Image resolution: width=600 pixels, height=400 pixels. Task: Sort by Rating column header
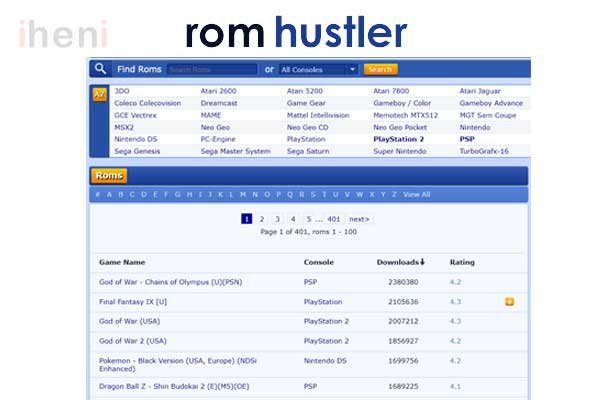pyautogui.click(x=462, y=262)
